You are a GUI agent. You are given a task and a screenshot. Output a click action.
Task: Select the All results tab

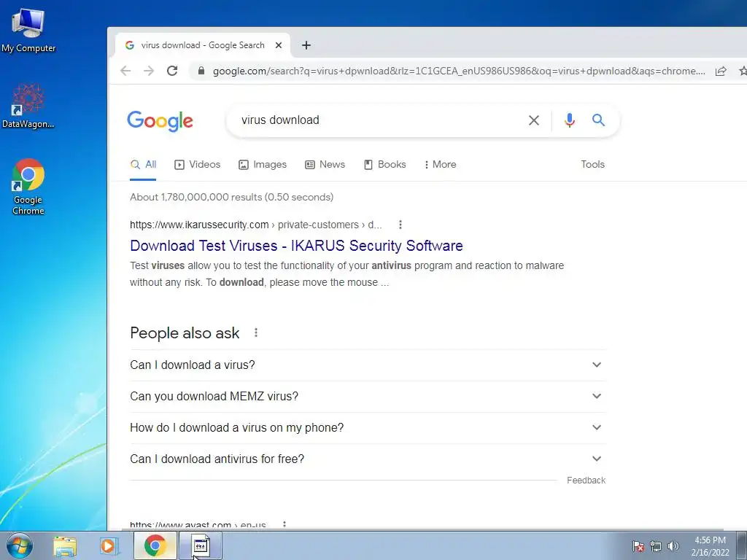tap(143, 164)
